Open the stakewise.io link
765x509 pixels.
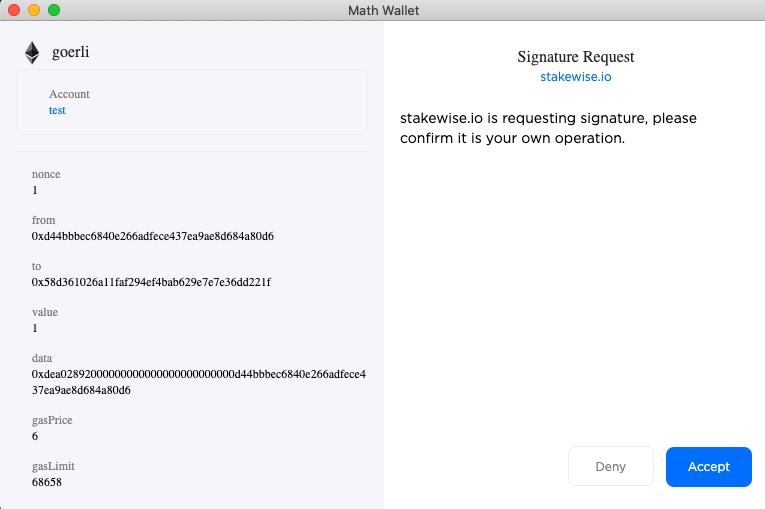(x=575, y=76)
